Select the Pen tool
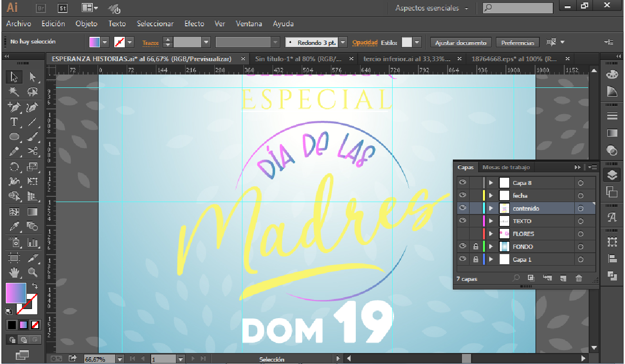Viewport: 625px width, 364px height. (14, 107)
